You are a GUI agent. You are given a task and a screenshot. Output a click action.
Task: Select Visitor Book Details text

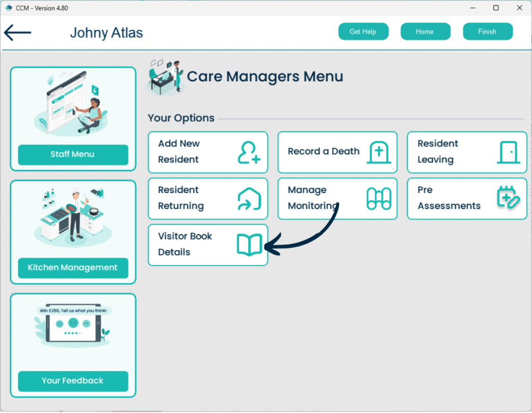[x=185, y=244]
